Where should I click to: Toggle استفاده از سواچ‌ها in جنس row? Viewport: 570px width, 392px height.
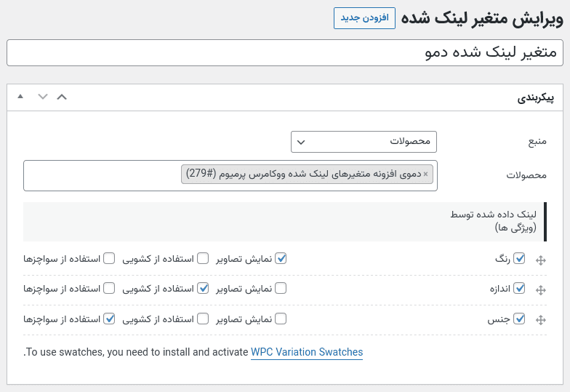109,319
